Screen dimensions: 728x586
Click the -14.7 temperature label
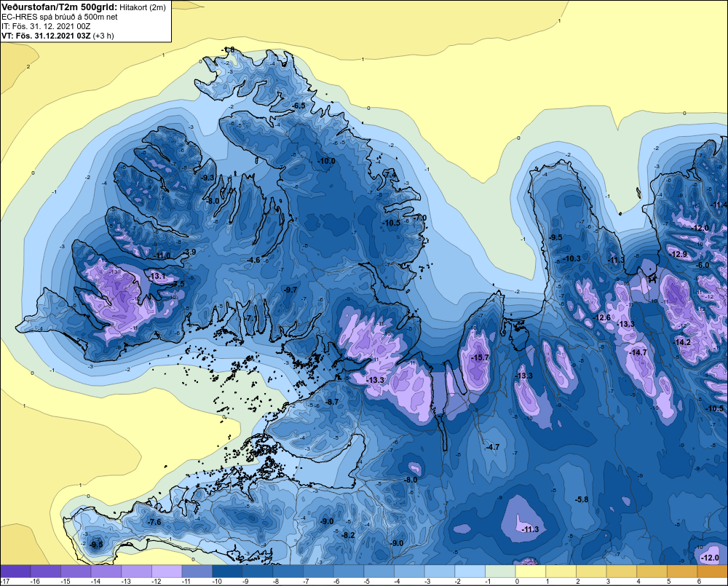(x=638, y=352)
